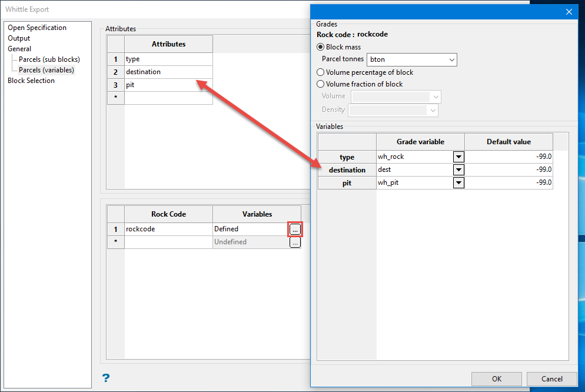The image size is (585, 392).
Task: Click row header 'type' in Variables grid
Action: pyautogui.click(x=347, y=157)
